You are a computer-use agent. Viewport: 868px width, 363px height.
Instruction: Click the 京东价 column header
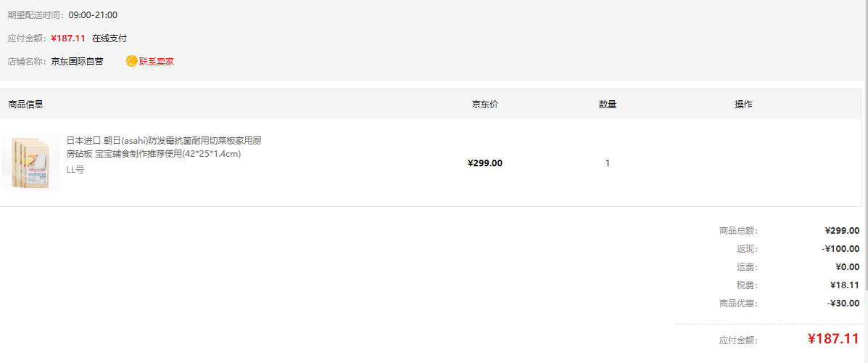pyautogui.click(x=485, y=105)
